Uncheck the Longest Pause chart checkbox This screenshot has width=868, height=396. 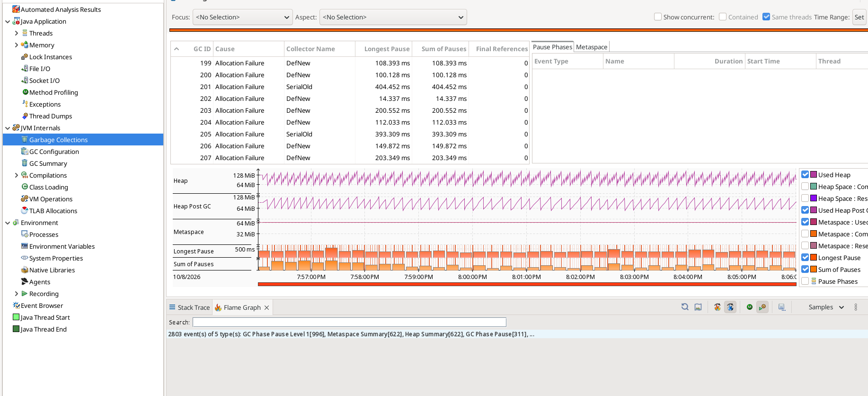(x=805, y=257)
